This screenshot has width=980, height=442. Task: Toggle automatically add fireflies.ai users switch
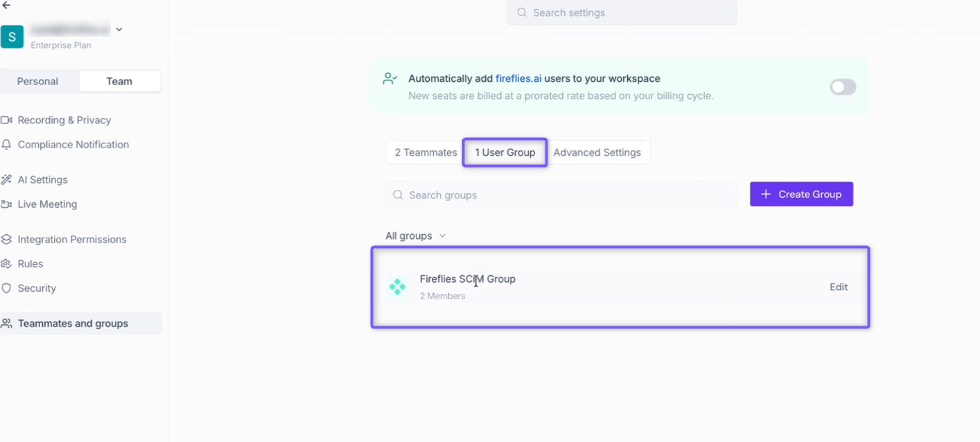843,87
